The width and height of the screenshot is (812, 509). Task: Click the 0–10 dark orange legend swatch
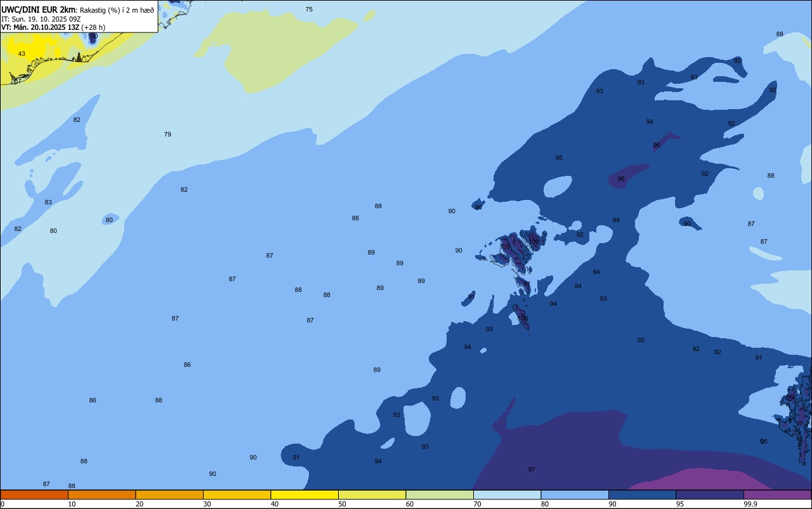pyautogui.click(x=34, y=494)
